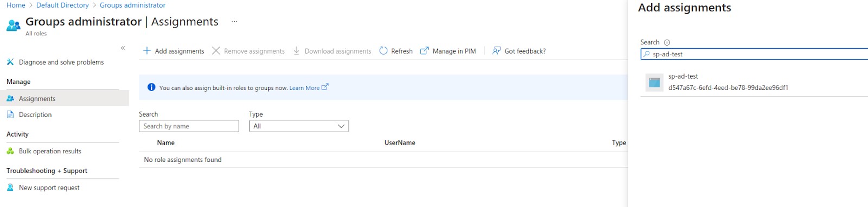
Task: Click the Search by name field
Action: (x=189, y=126)
